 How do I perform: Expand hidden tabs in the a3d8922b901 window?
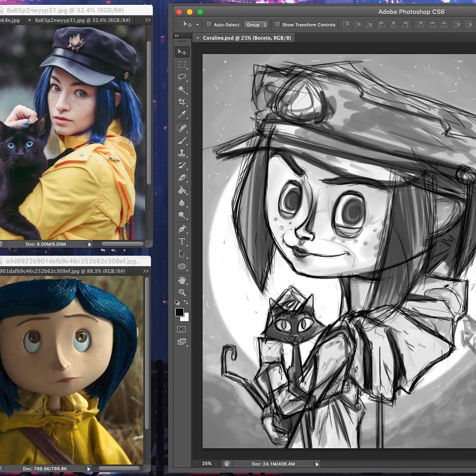pos(146,271)
